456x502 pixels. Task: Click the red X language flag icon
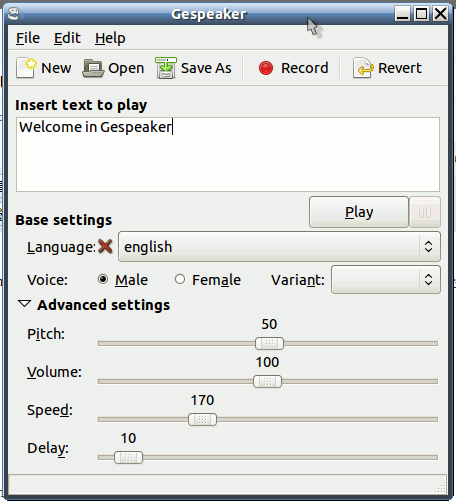[x=105, y=247]
